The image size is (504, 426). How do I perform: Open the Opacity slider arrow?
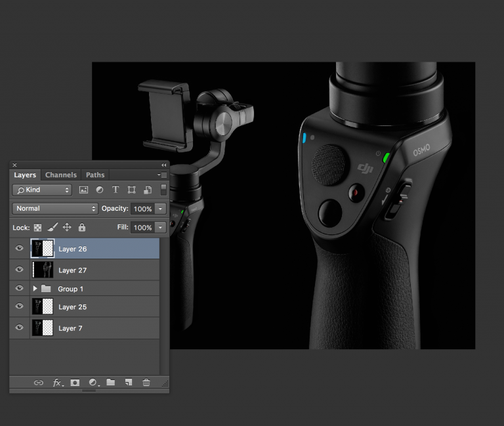click(160, 209)
